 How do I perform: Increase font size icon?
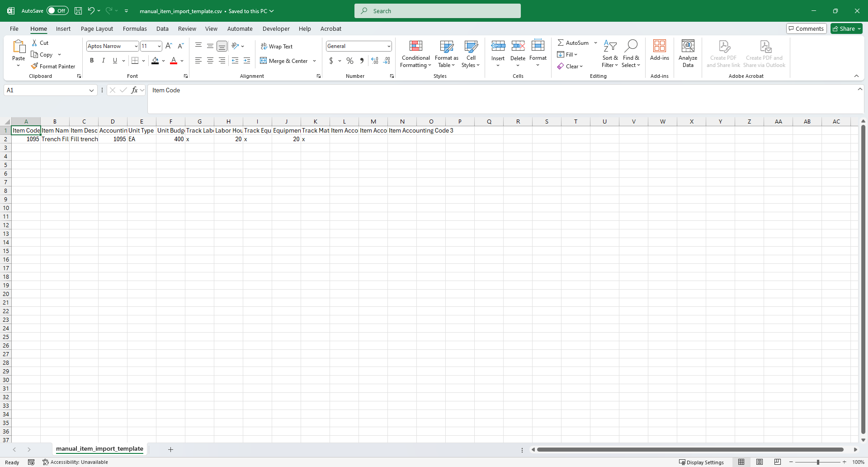169,46
